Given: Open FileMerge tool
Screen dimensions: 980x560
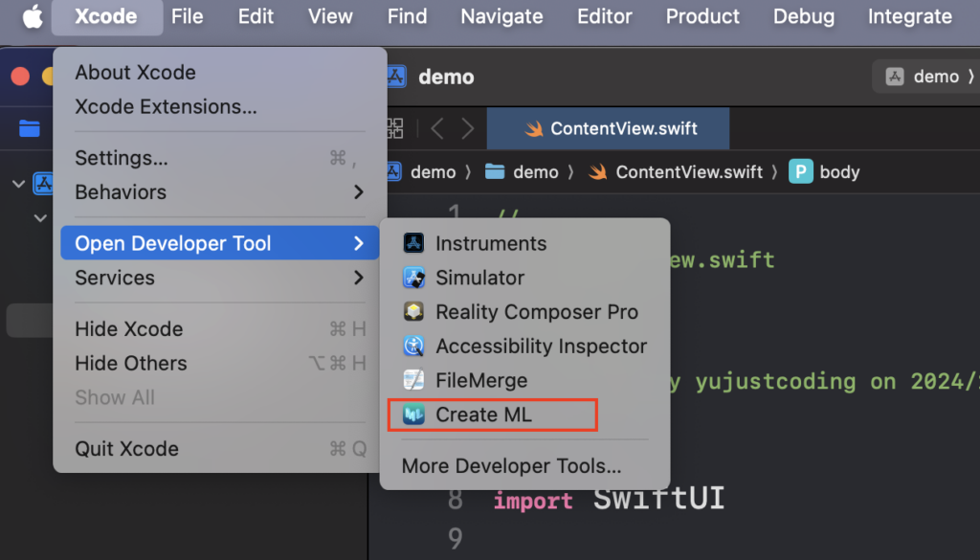Looking at the screenshot, I should click(480, 381).
